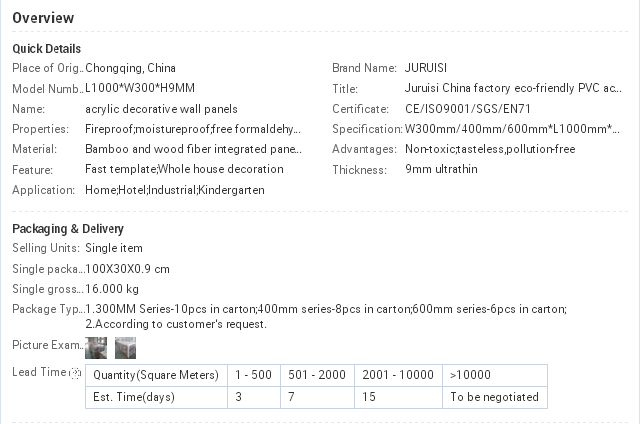Click the 'To be negotiated' cell
This screenshot has height=424, width=640.
click(x=494, y=397)
